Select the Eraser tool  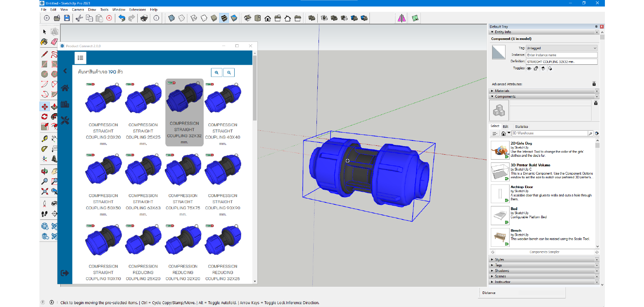pyautogui.click(x=54, y=42)
